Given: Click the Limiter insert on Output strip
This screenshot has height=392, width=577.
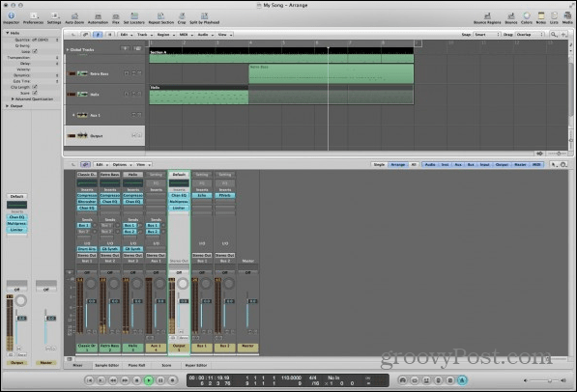Looking at the screenshot, I should click(179, 209).
